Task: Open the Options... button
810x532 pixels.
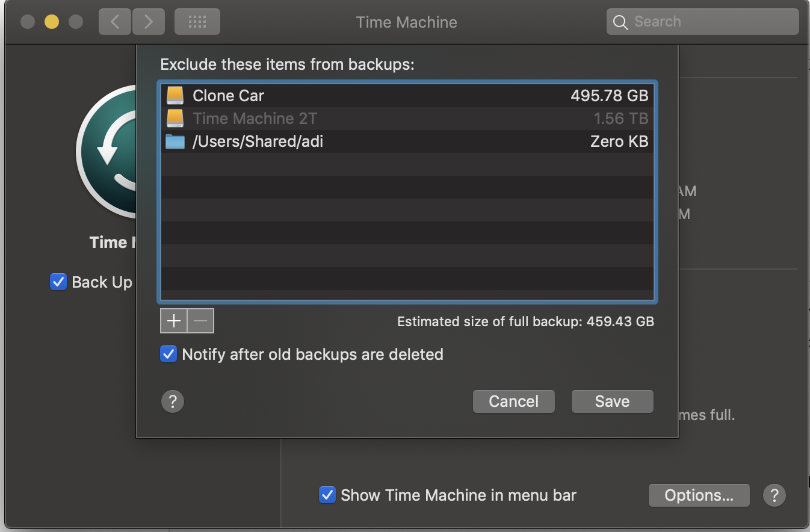Action: click(x=699, y=495)
